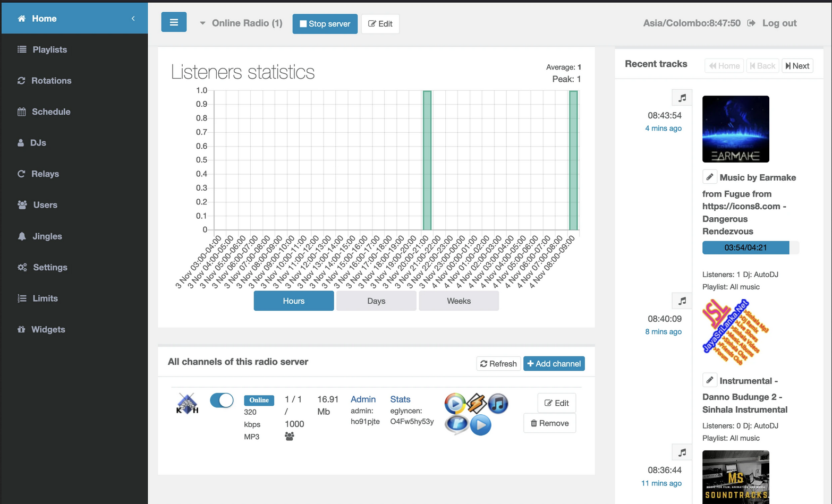The height and width of the screenshot is (504, 832).
Task: Click the pencil icon beside Music by Earmake
Action: pyautogui.click(x=709, y=177)
